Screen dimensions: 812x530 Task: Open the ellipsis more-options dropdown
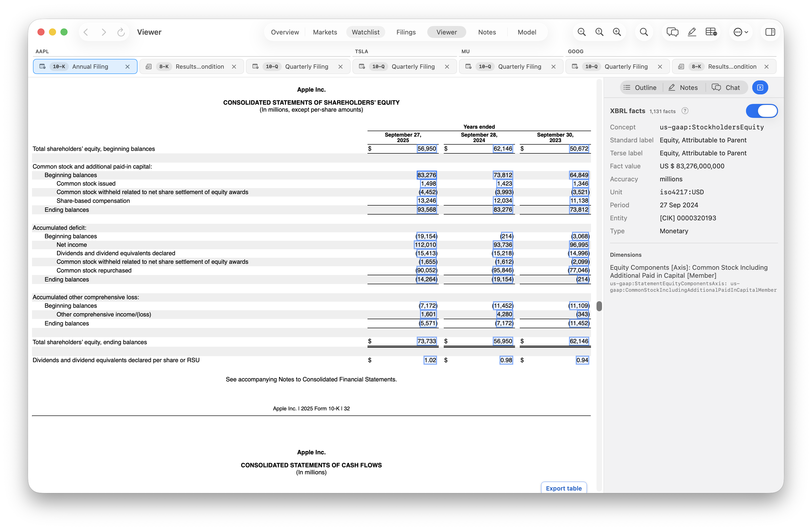[x=741, y=32]
